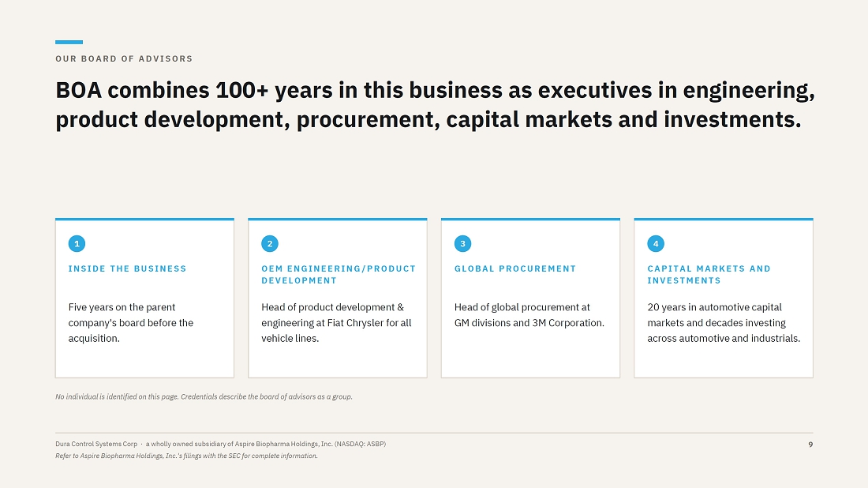Click the 'Refer to Aspire Biopharma Holdings' SEC note
Image resolution: width=868 pixels, height=488 pixels.
point(186,456)
